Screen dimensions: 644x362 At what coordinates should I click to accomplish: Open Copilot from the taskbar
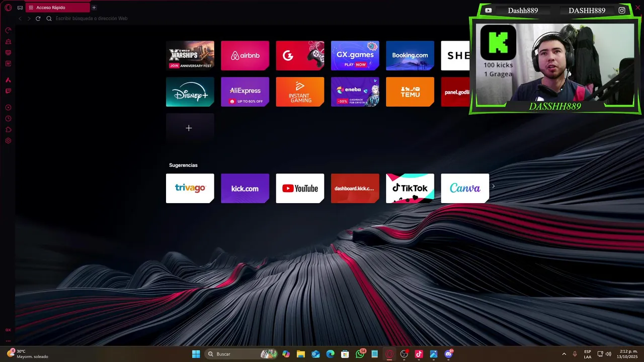[286, 354]
